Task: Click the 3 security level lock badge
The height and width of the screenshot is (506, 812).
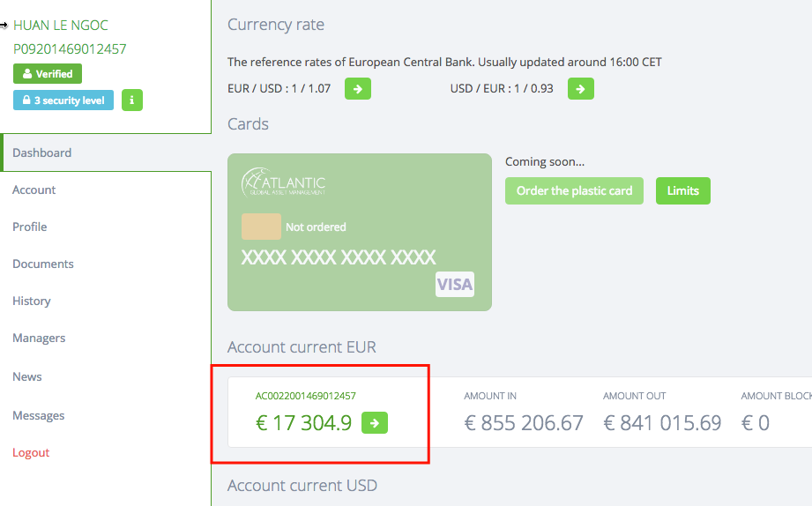Action: pyautogui.click(x=63, y=100)
